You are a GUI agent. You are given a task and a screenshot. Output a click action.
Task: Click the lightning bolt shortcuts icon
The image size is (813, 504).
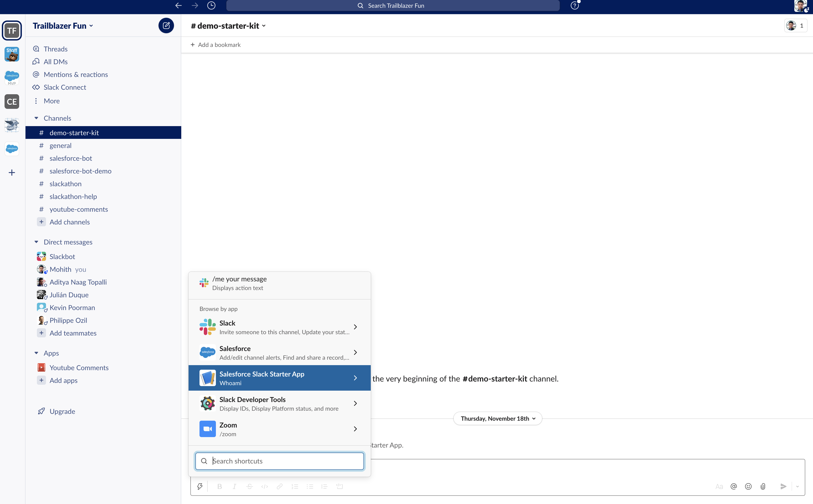pyautogui.click(x=200, y=486)
